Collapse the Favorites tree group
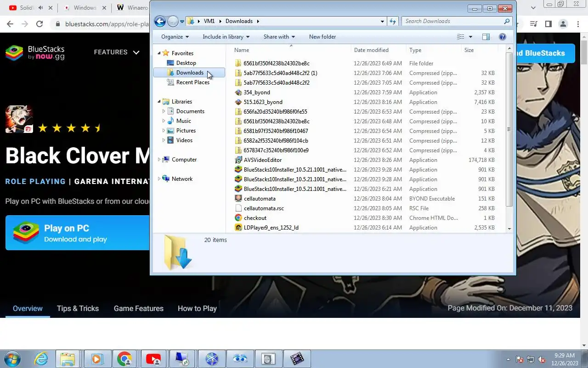This screenshot has height=368, width=588. (x=159, y=53)
